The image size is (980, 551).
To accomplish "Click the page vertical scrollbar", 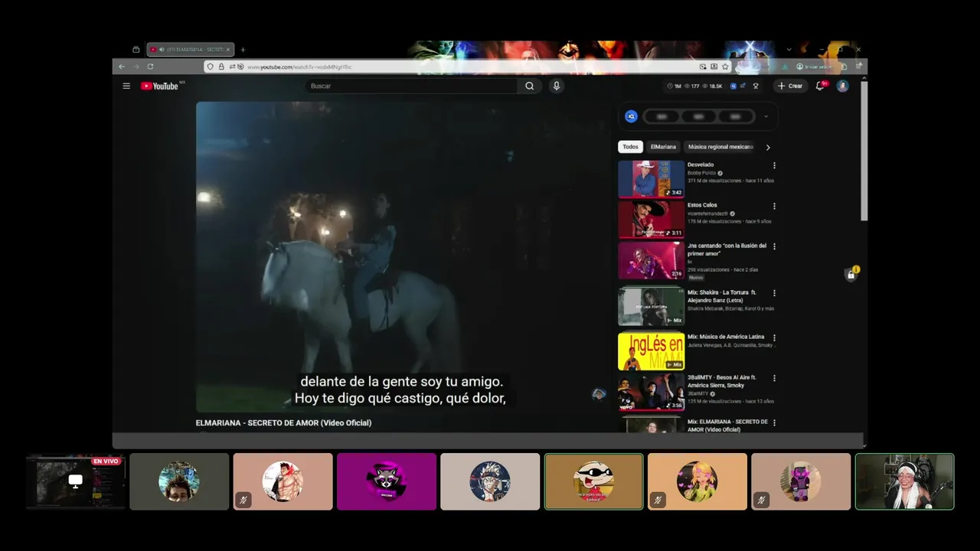I will [x=864, y=150].
